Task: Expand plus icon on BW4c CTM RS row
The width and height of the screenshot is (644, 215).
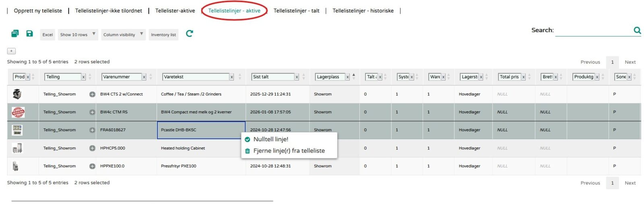Action: (92, 112)
